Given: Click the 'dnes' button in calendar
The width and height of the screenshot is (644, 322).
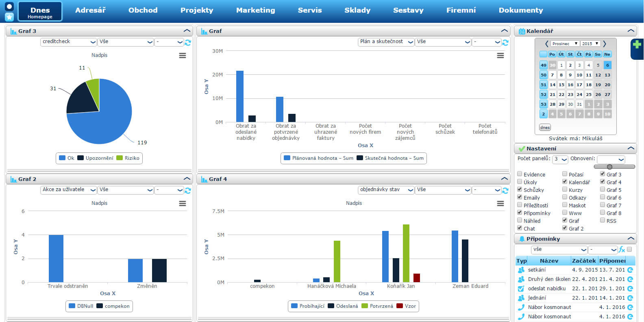Looking at the screenshot, I should [x=545, y=128].
